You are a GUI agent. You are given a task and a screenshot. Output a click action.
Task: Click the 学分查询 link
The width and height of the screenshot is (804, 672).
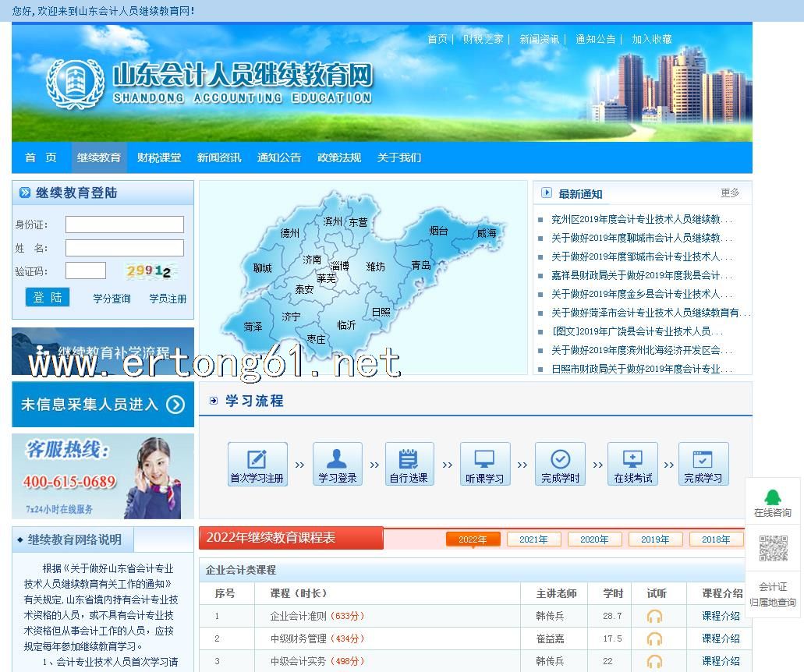coord(112,299)
